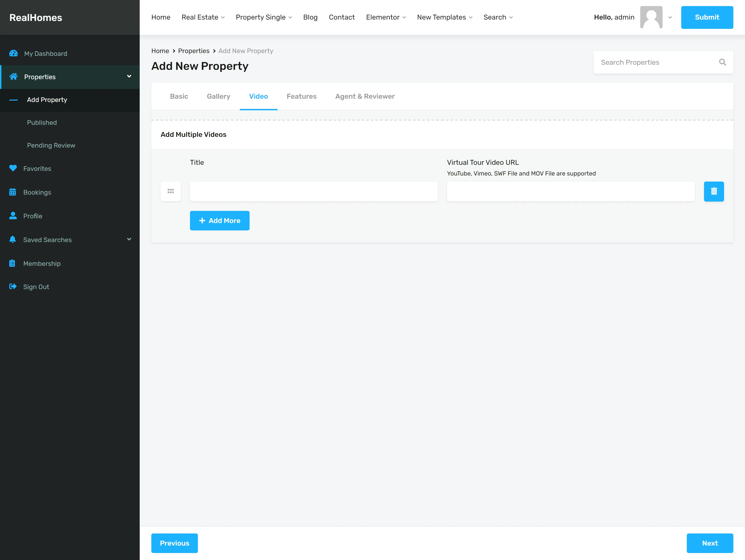Viewport: 745px width, 560px height.
Task: Go to Contact in the top navigation
Action: 342,17
